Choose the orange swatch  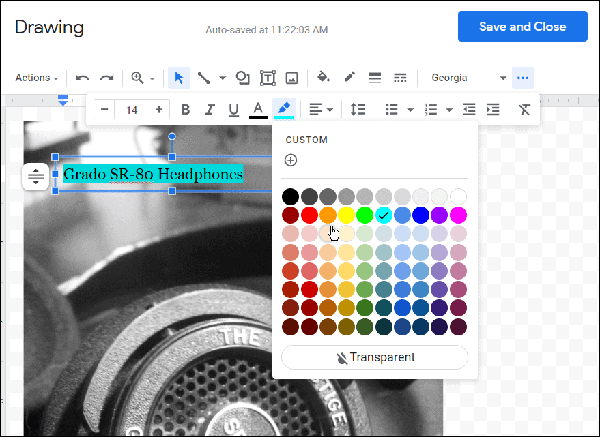(328, 215)
